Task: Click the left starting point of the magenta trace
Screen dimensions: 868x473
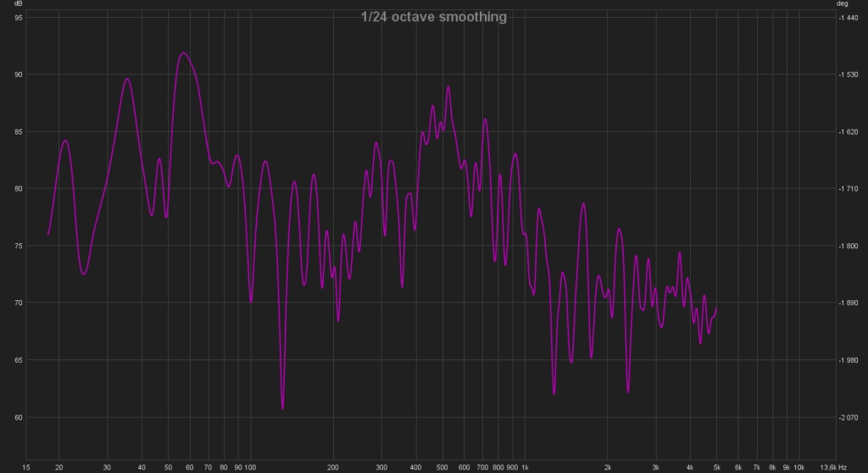Action: tap(48, 234)
